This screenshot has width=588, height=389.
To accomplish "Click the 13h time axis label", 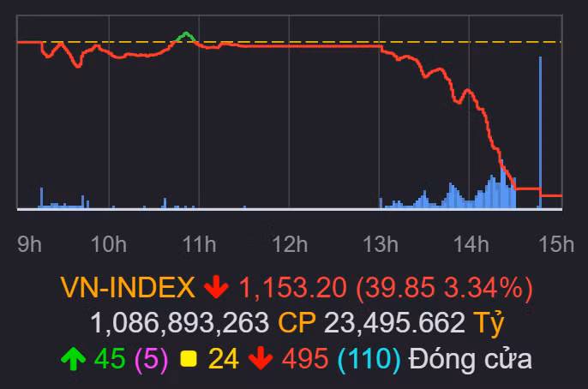I will click(380, 244).
